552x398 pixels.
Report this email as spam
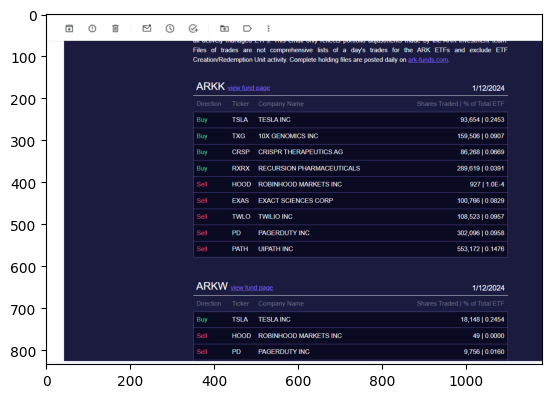[x=92, y=29]
